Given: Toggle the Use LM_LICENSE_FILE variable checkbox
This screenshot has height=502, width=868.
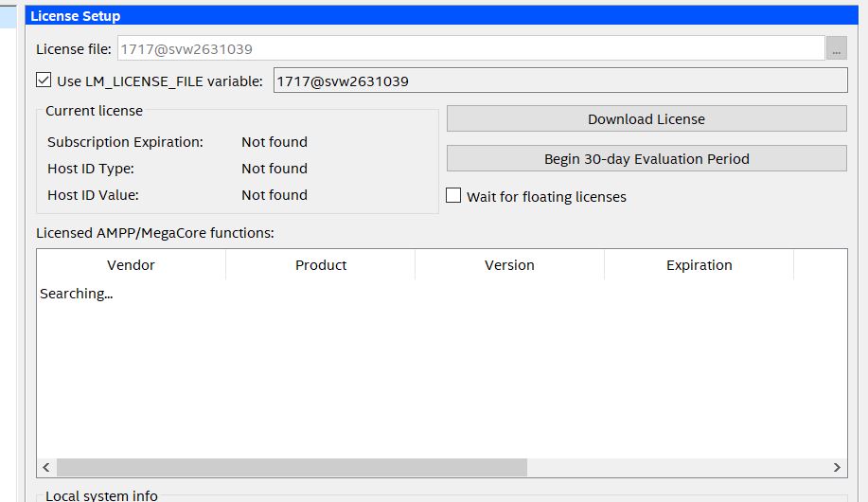Looking at the screenshot, I should coord(44,81).
